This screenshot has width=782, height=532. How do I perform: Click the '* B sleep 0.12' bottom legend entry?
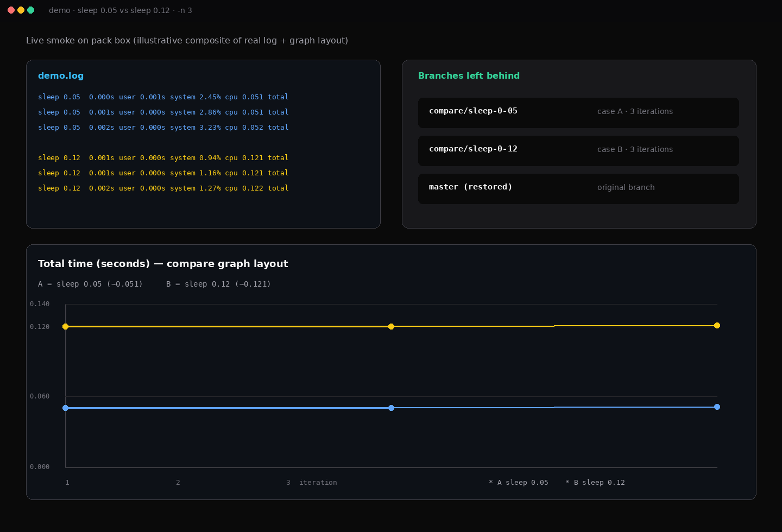tap(595, 483)
